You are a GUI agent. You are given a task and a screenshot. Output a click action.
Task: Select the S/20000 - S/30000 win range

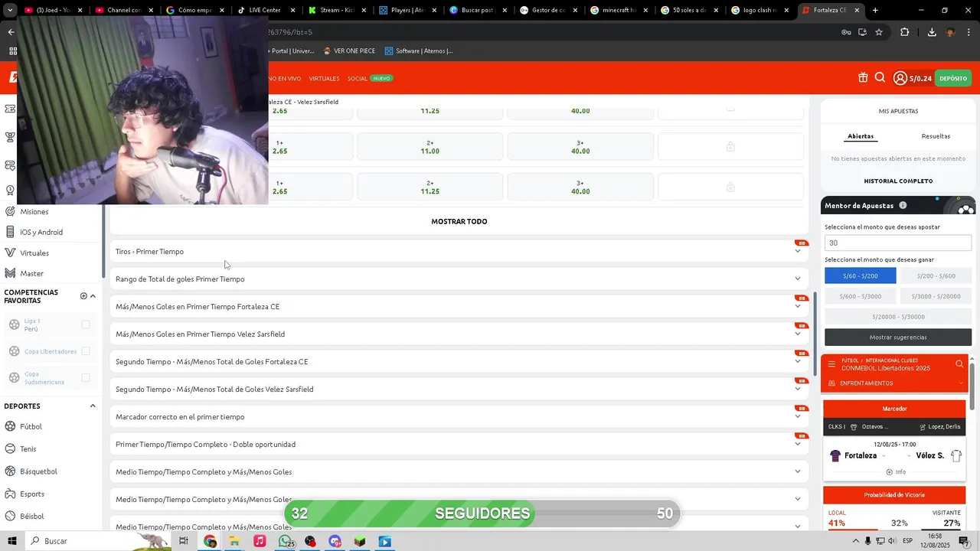[898, 316]
